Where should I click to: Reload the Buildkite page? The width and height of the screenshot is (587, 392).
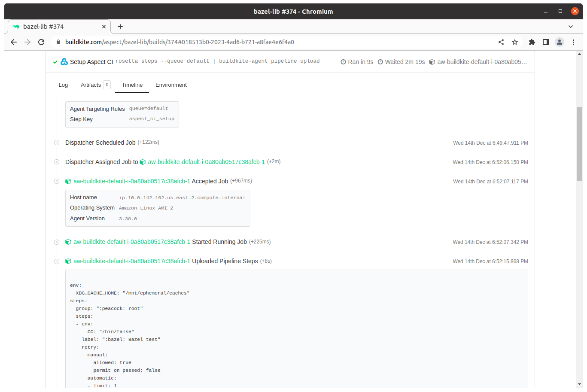tap(41, 42)
